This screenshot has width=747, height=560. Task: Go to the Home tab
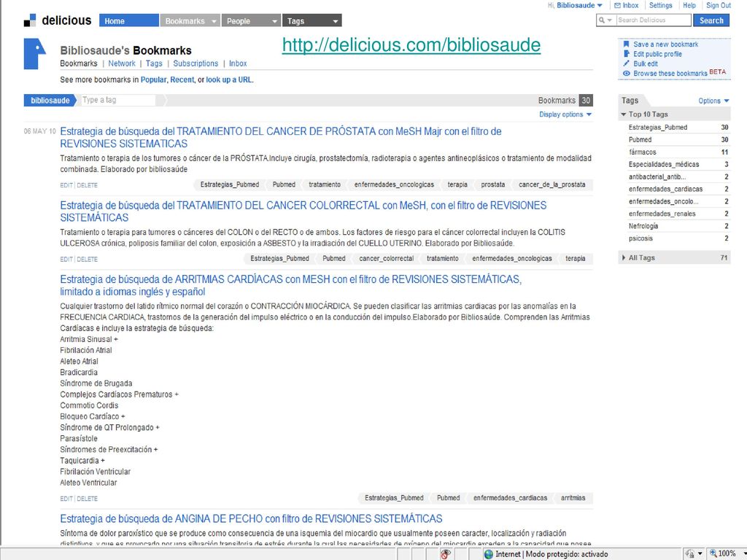tap(128, 21)
